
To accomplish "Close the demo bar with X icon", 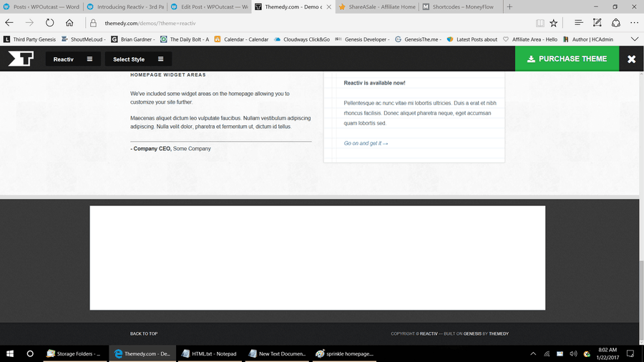I will [x=631, y=59].
